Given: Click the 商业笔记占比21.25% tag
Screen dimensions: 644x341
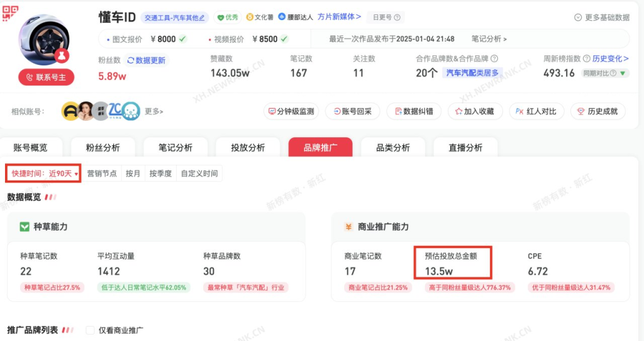Looking at the screenshot, I should pyautogui.click(x=378, y=288).
